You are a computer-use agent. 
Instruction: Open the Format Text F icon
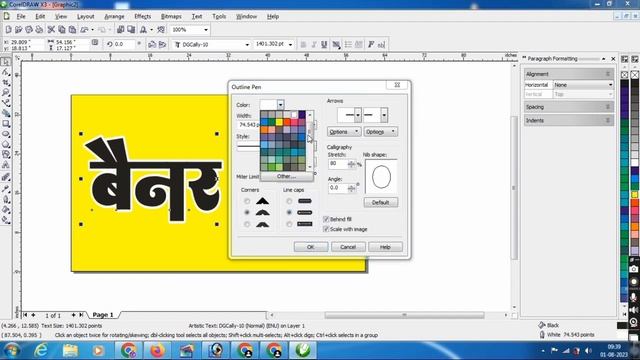(x=371, y=44)
